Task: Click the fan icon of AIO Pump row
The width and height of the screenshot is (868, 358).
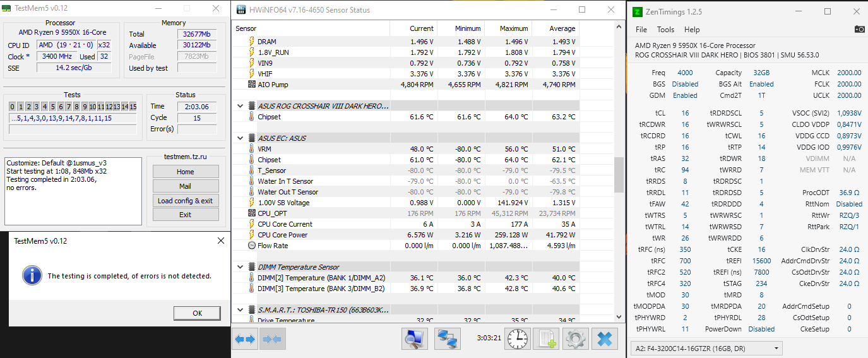Action: [x=251, y=85]
